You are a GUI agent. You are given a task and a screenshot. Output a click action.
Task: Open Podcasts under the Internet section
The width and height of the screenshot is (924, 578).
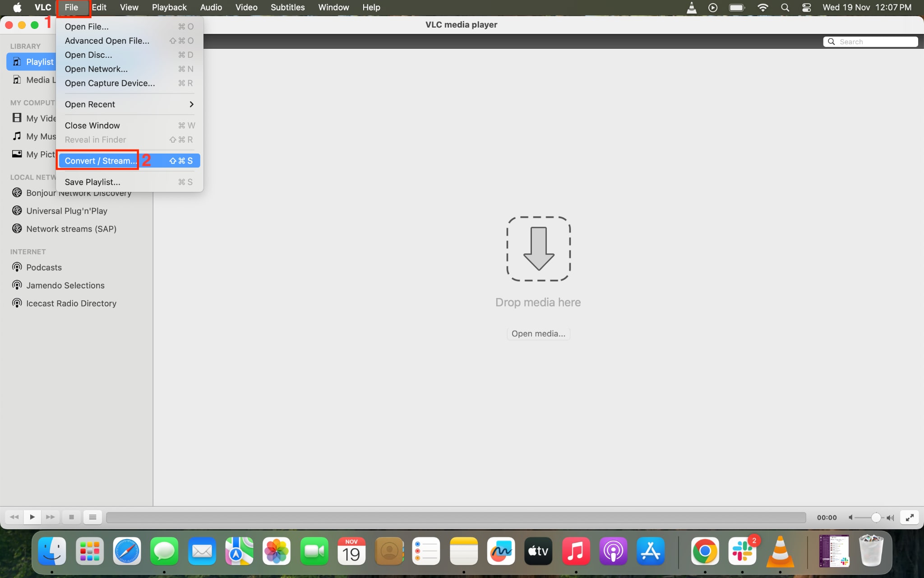click(x=43, y=267)
